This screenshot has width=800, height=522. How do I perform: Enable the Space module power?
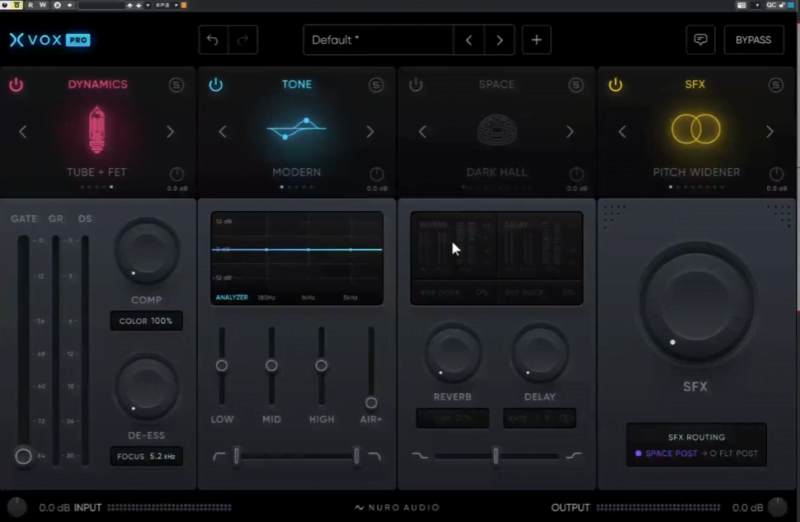coord(416,85)
